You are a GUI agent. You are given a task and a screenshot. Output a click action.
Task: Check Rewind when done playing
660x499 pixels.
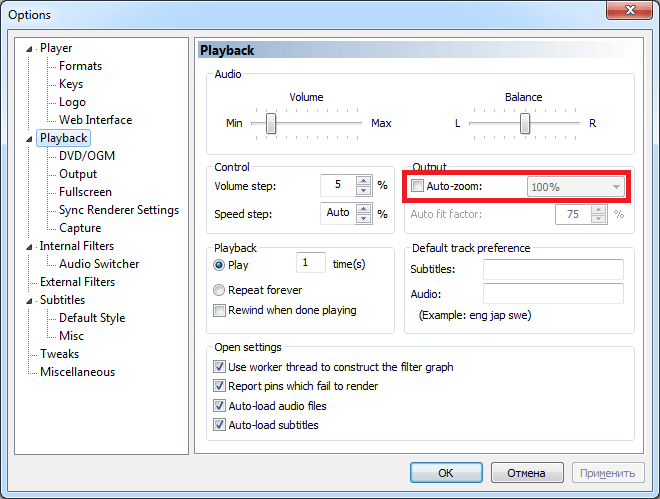coord(220,310)
